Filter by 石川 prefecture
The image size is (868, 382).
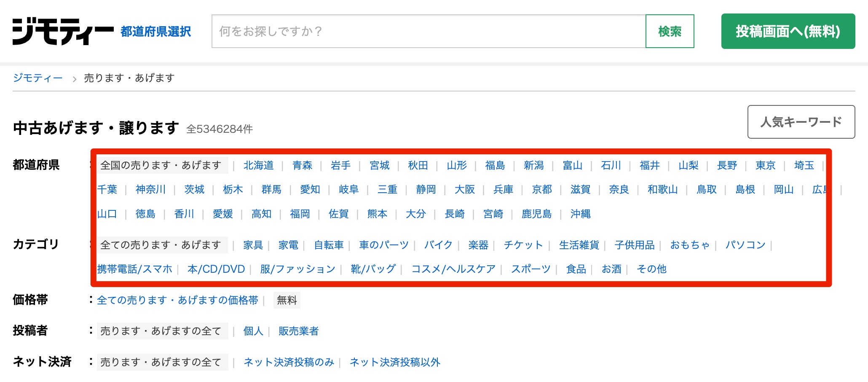(x=611, y=165)
